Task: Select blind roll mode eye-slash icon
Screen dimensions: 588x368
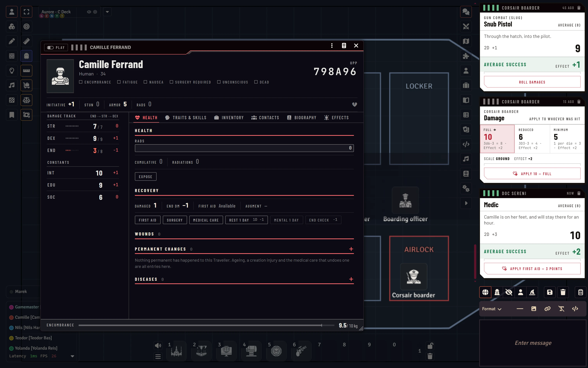Action: (x=509, y=292)
